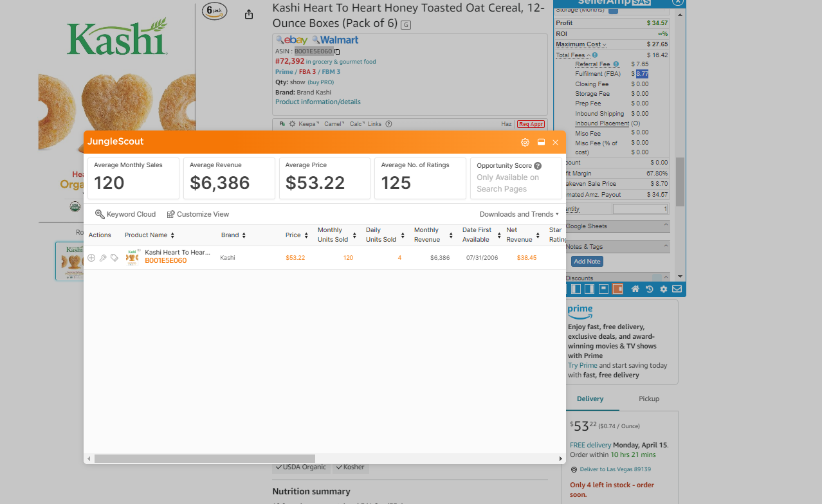
Task: Open Referral Fee info icon
Action: tap(616, 64)
